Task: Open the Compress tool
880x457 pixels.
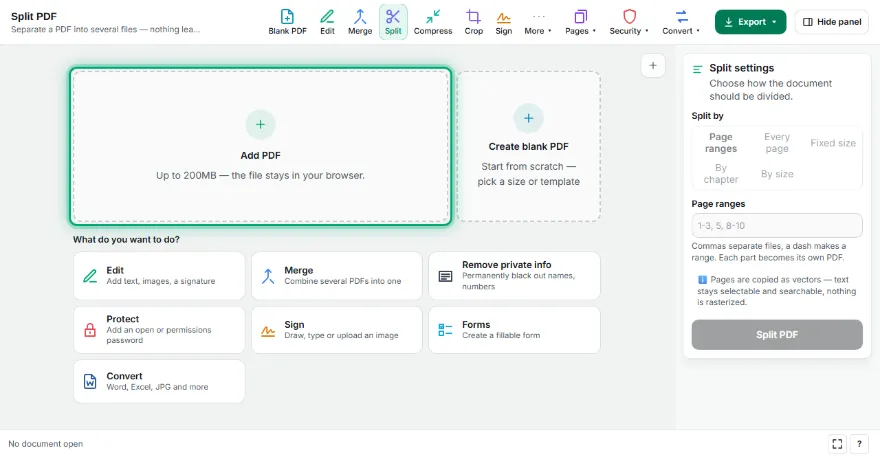Action: pos(433,22)
